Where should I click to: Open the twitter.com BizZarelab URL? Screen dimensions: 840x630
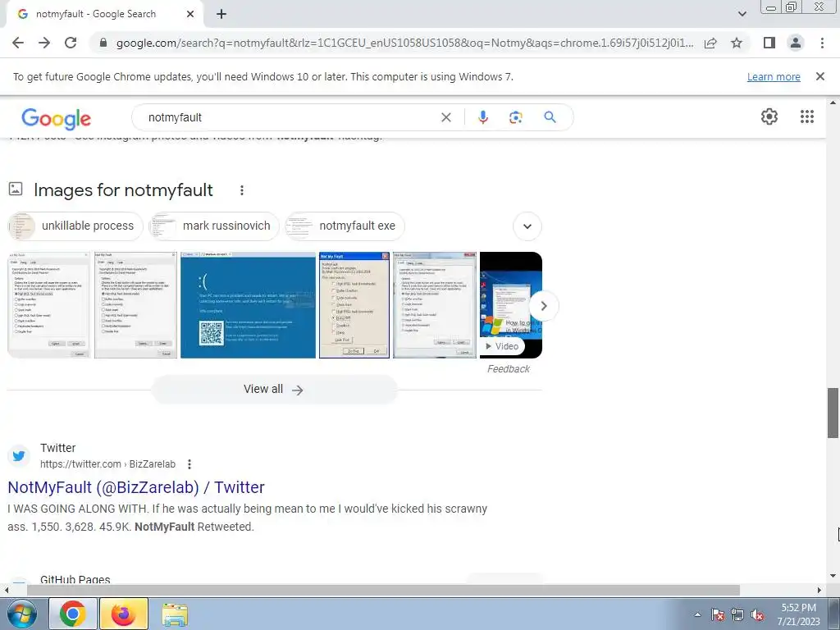pyautogui.click(x=107, y=464)
